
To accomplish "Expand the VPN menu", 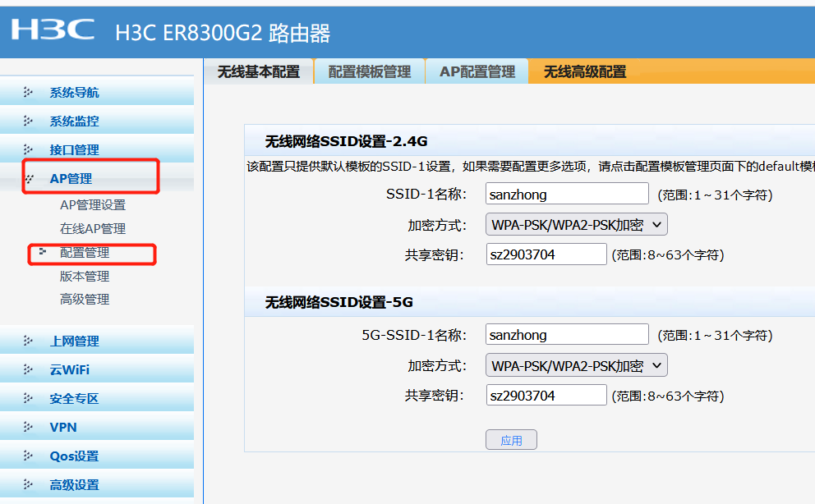I will click(97, 427).
